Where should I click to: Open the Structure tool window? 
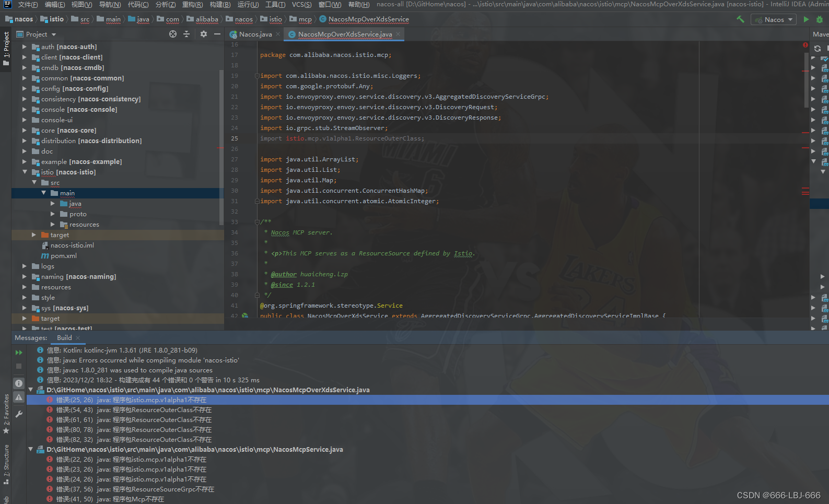tap(6, 464)
